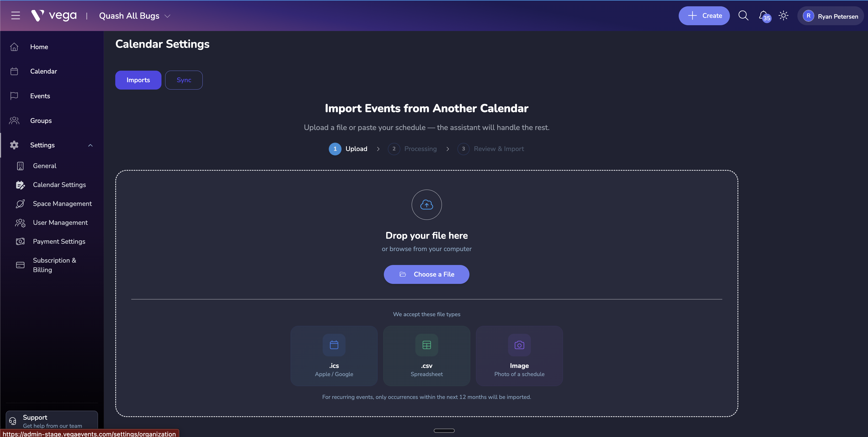Open Space Management settings
This screenshot has height=437, width=868.
[62, 204]
